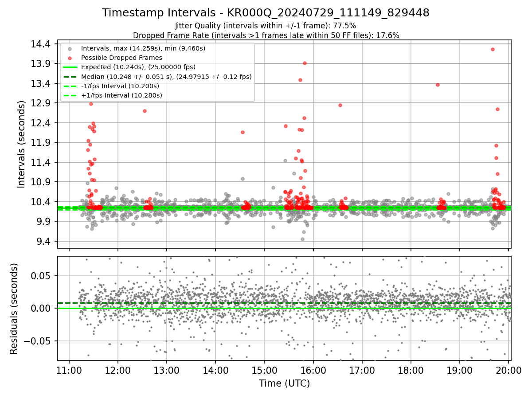Select the "Dropped Frame Rate" 17.6% subtitle line
The width and height of the screenshot is (532, 399).
coord(266,35)
